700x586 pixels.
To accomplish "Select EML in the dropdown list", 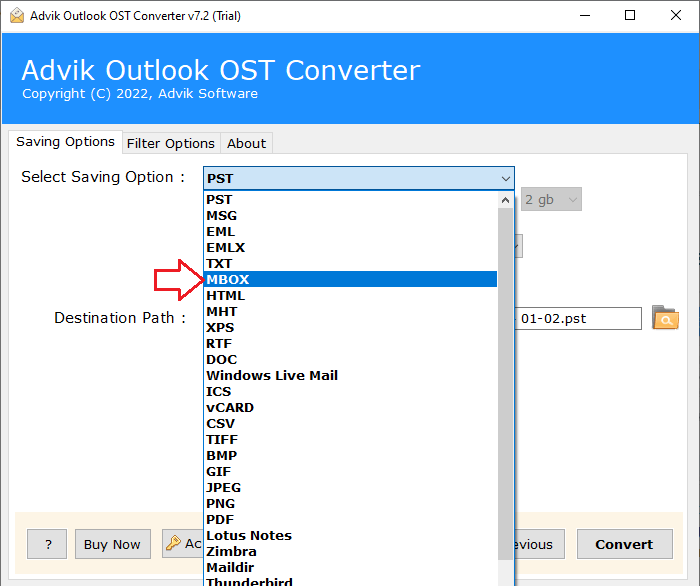I will pos(350,232).
